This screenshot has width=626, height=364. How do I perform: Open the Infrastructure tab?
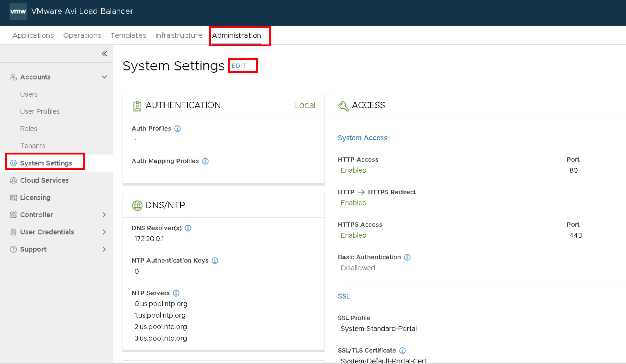(179, 35)
